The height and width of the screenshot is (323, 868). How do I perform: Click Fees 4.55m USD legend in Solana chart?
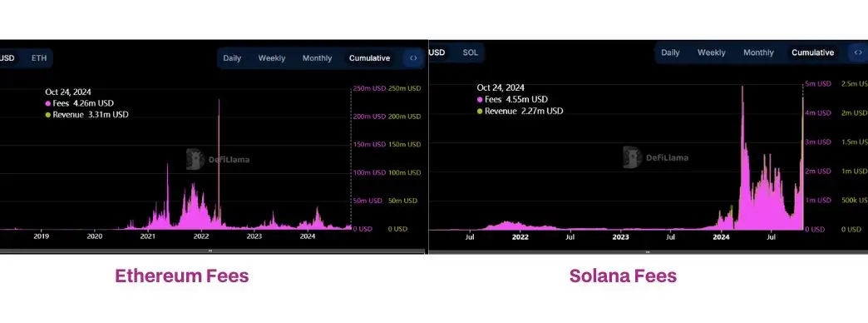[512, 100]
